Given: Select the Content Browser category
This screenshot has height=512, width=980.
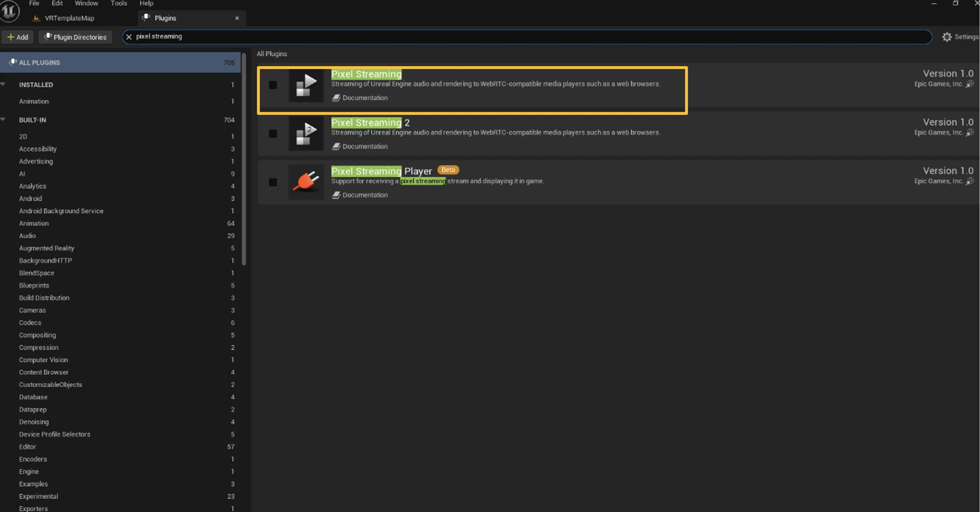Looking at the screenshot, I should (120, 373).
